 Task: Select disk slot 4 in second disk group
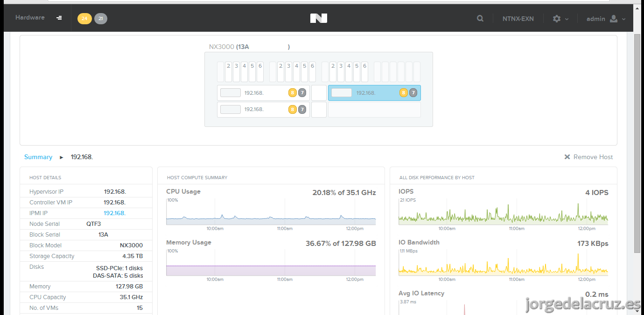(296, 72)
